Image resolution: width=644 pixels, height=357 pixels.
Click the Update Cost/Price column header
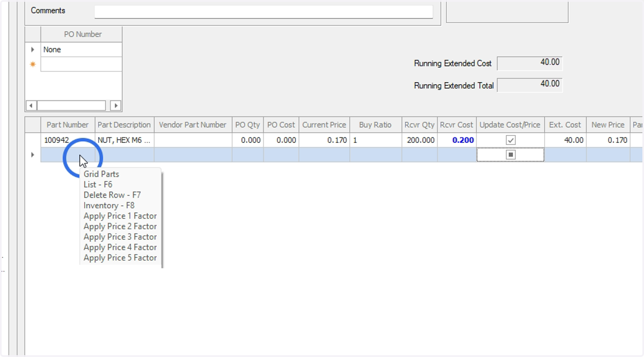(510, 125)
